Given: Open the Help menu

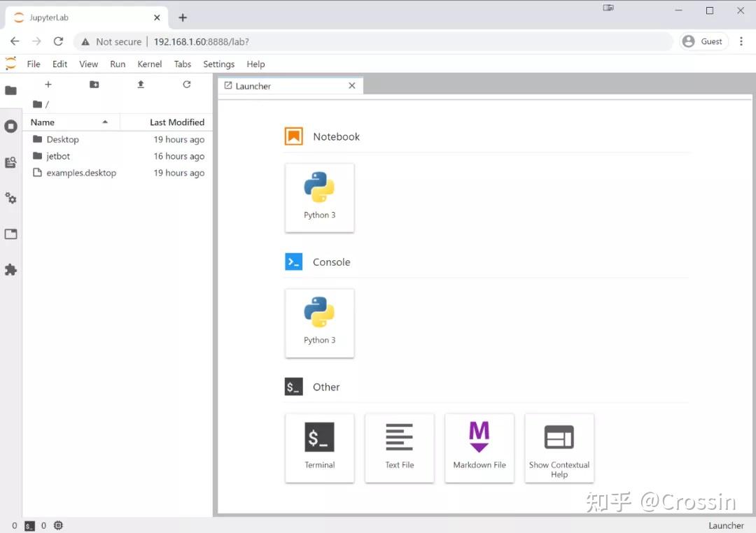Looking at the screenshot, I should (x=255, y=64).
